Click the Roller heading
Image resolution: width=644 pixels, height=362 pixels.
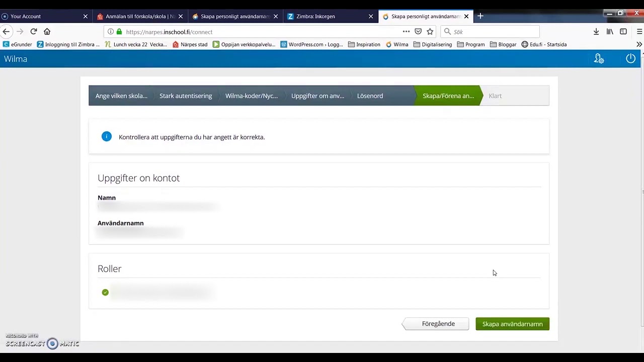[109, 268]
